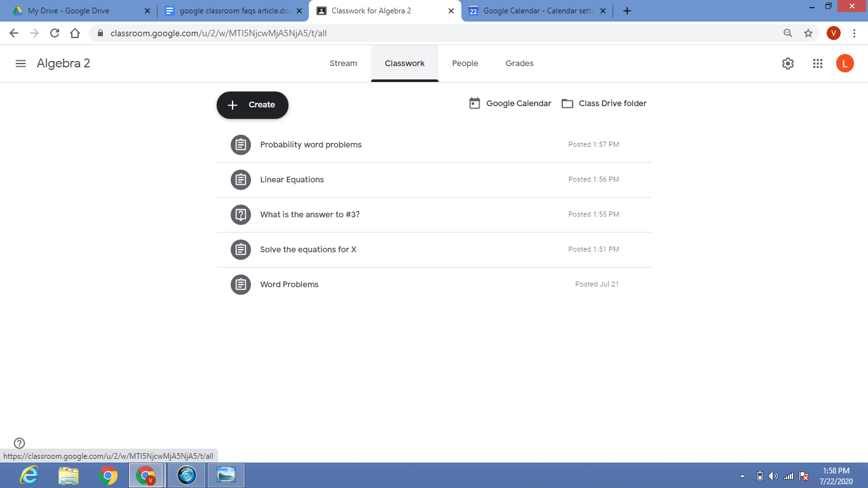Click the orange L account avatar
The image size is (868, 488).
click(844, 64)
